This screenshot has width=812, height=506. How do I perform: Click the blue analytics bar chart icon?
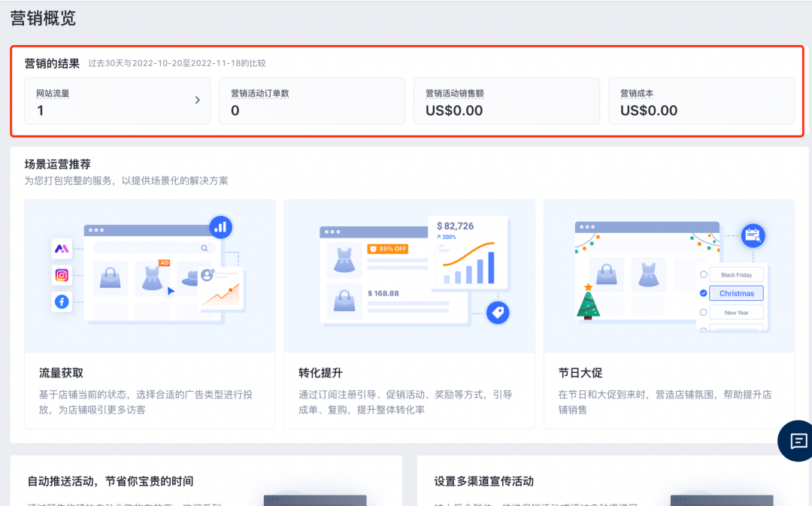tap(220, 226)
